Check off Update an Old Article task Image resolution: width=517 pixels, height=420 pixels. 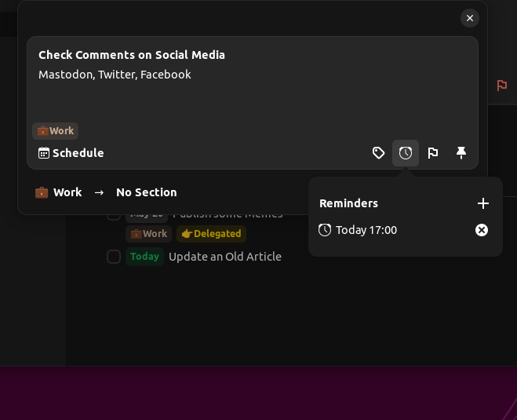(114, 257)
